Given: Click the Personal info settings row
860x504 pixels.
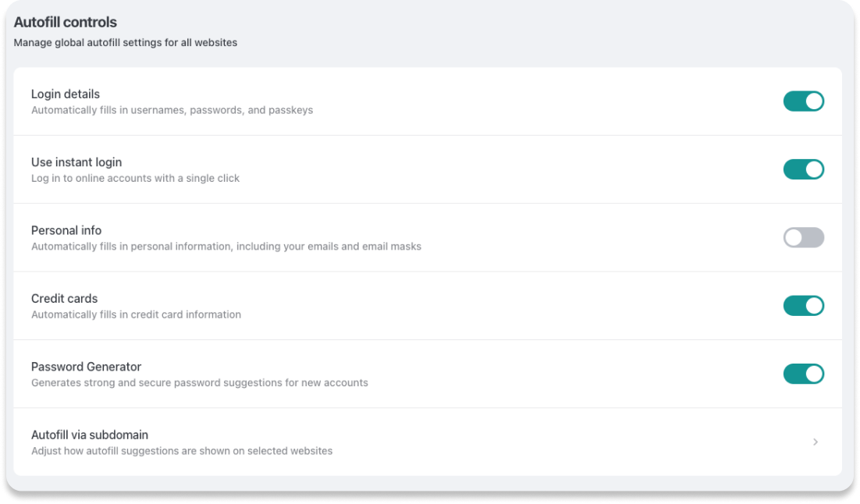Looking at the screenshot, I should (x=66, y=230).
